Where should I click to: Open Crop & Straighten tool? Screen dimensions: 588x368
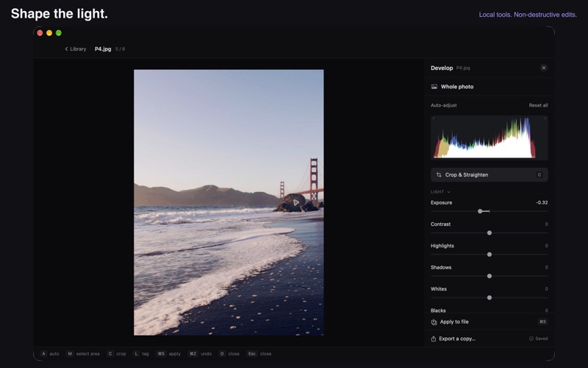[489, 174]
